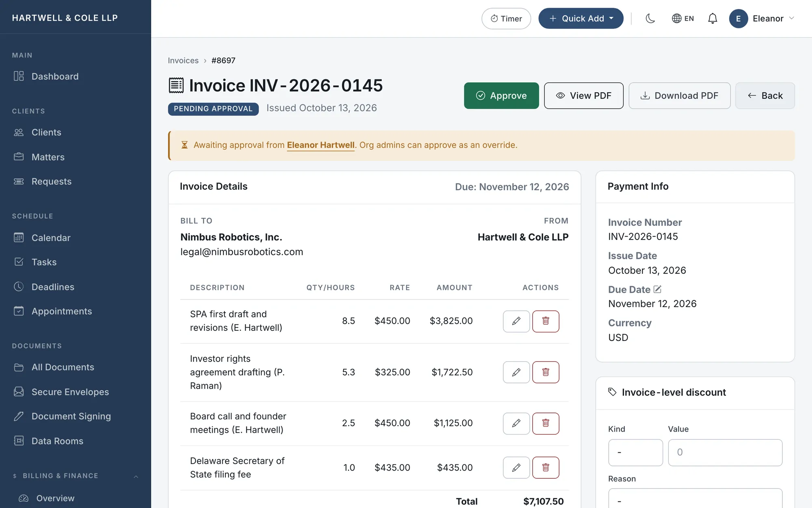Open Invoices breadcrumb link
The image size is (812, 508).
pyautogui.click(x=183, y=61)
